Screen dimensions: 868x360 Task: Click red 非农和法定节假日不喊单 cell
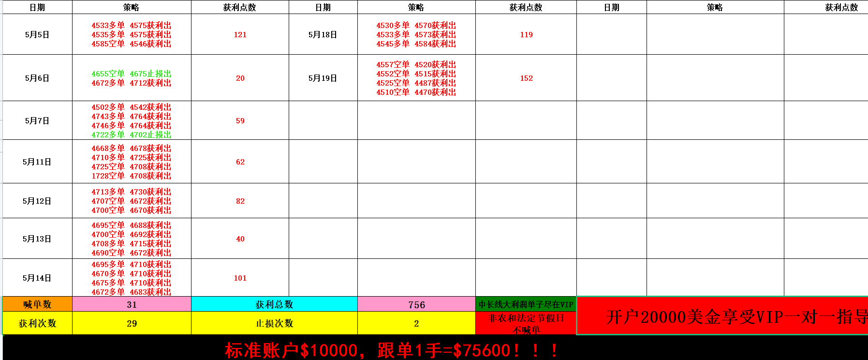[526, 323]
